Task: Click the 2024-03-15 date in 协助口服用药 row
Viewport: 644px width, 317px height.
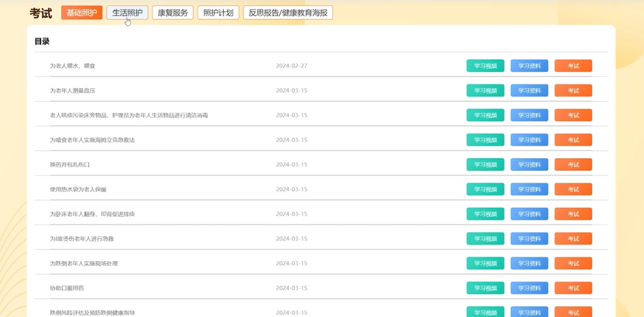Action: [x=292, y=288]
